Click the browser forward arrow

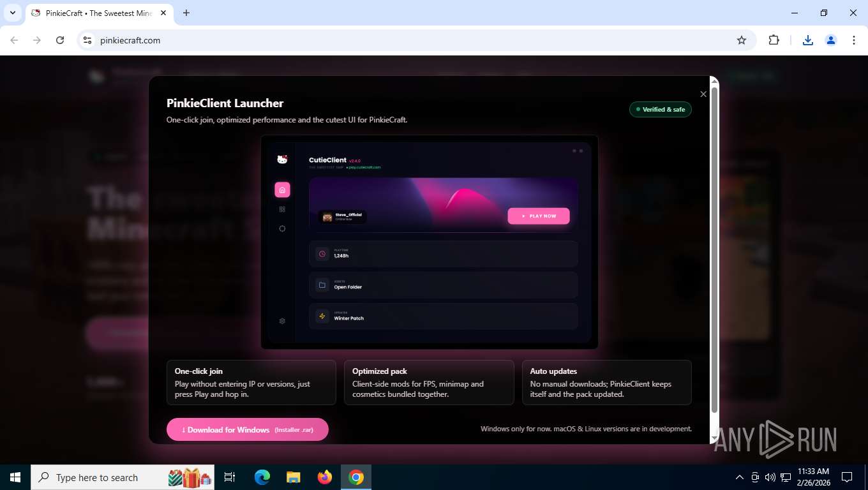pos(37,40)
